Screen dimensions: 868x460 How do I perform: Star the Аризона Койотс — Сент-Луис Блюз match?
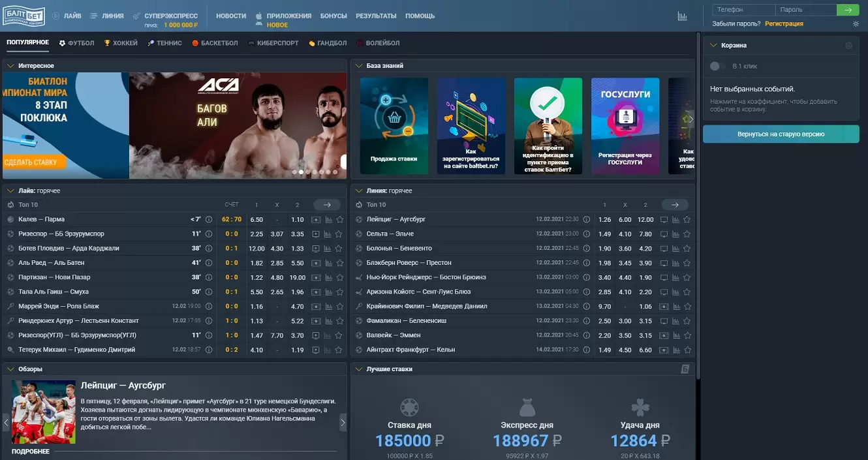point(687,292)
